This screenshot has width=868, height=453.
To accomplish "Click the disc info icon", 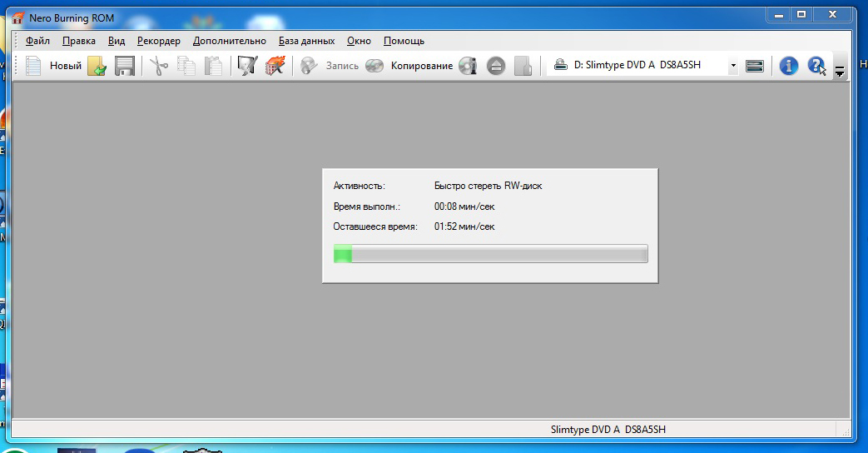I will pyautogui.click(x=468, y=66).
